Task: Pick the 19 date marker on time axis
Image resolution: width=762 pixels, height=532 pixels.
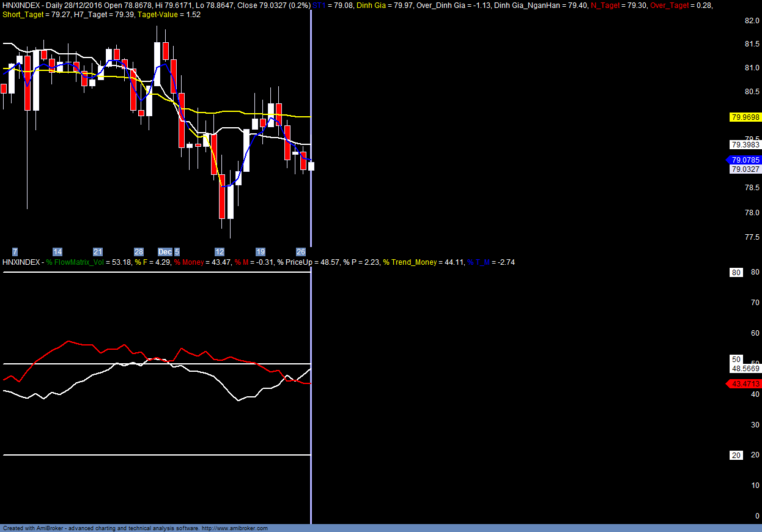Action: click(x=261, y=252)
